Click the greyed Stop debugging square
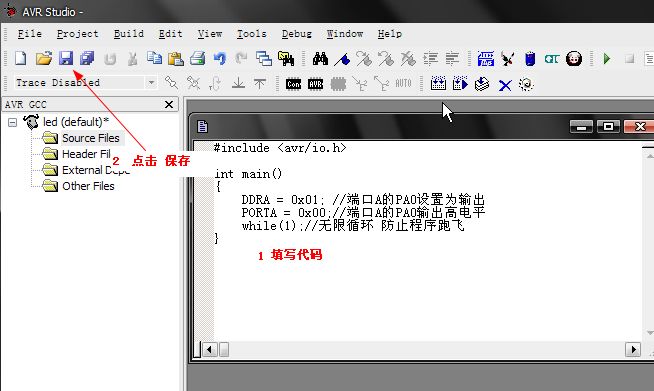This screenshot has height=391, width=654. [629, 59]
